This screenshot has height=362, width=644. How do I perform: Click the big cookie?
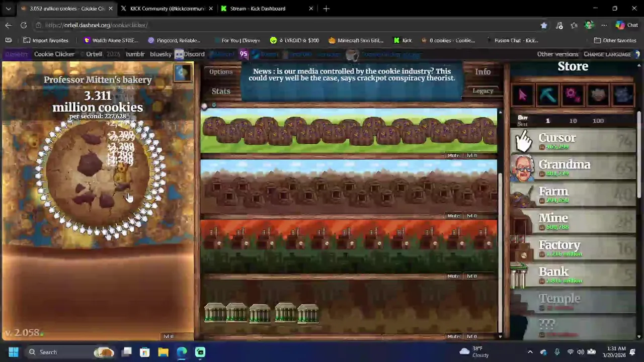98,172
